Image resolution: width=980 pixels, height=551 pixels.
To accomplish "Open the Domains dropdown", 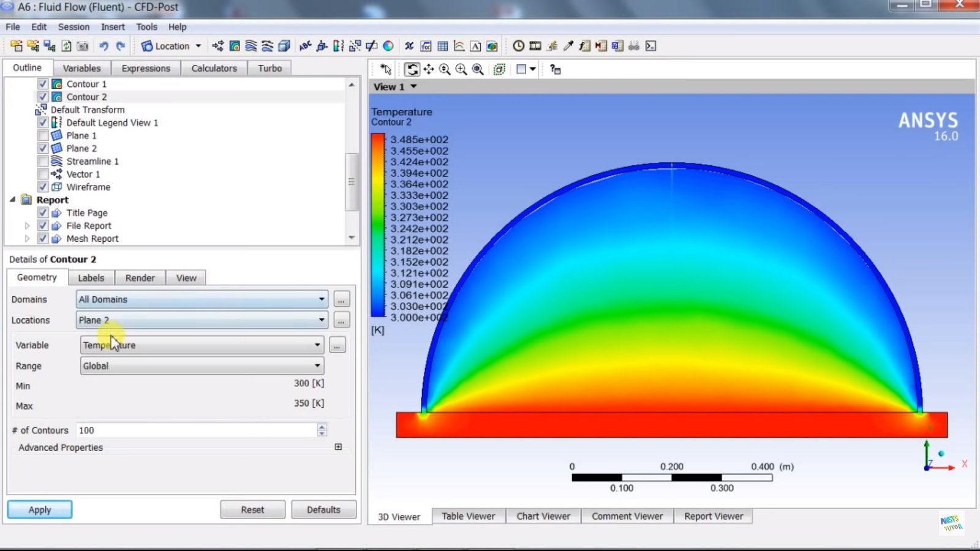I will (x=202, y=299).
